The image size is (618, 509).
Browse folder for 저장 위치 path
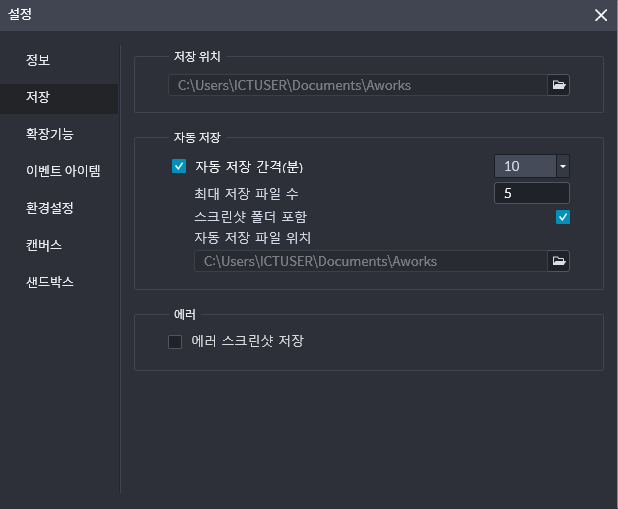click(x=558, y=85)
